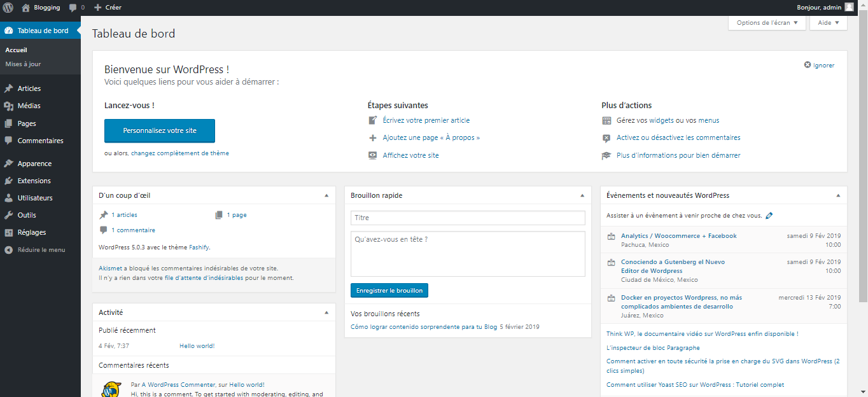Viewport: 868px width, 397px height.
Task: Open Activez ou désactivez les commentaires link
Action: tap(678, 137)
